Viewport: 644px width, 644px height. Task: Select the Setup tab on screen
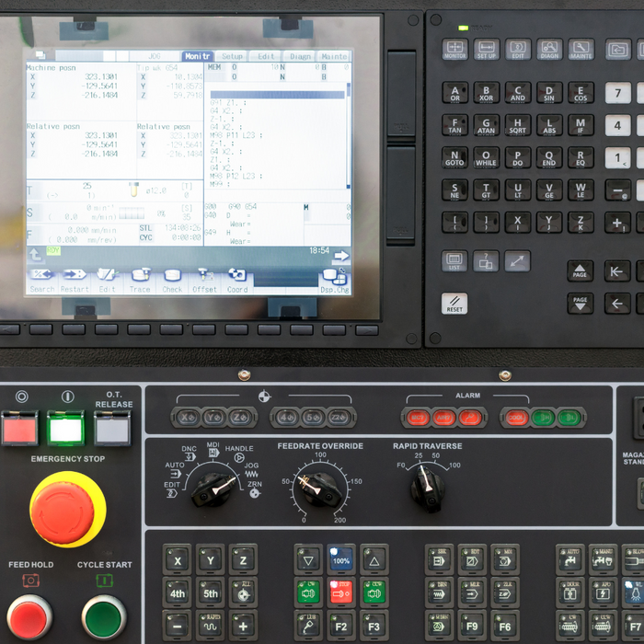point(232,56)
